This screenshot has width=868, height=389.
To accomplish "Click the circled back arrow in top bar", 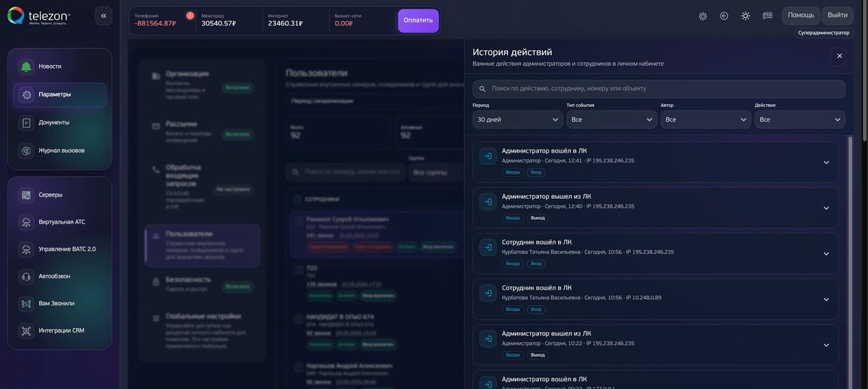I will (724, 16).
